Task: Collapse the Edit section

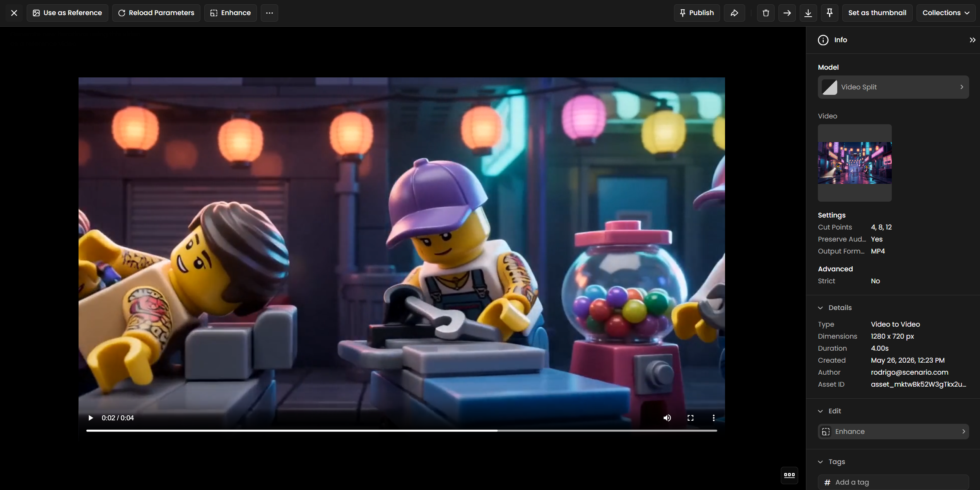Action: coord(821,411)
